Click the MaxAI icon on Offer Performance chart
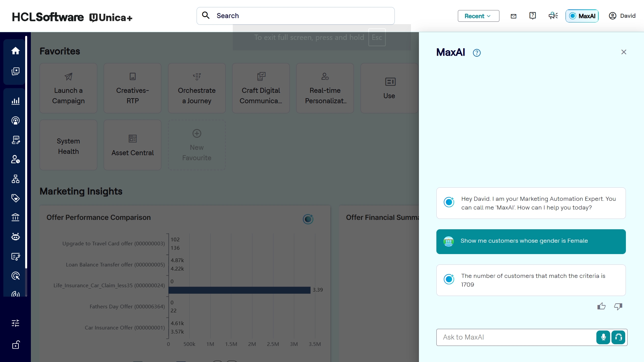 [308, 219]
